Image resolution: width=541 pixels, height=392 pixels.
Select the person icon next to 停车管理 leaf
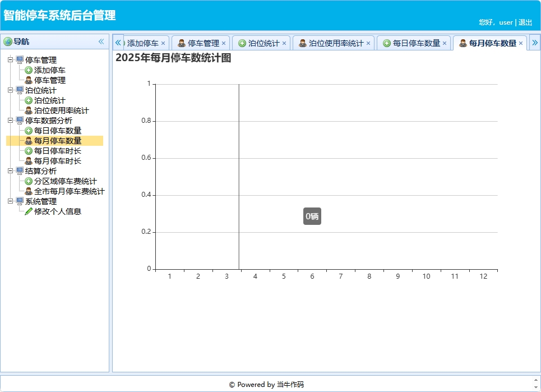pos(29,80)
